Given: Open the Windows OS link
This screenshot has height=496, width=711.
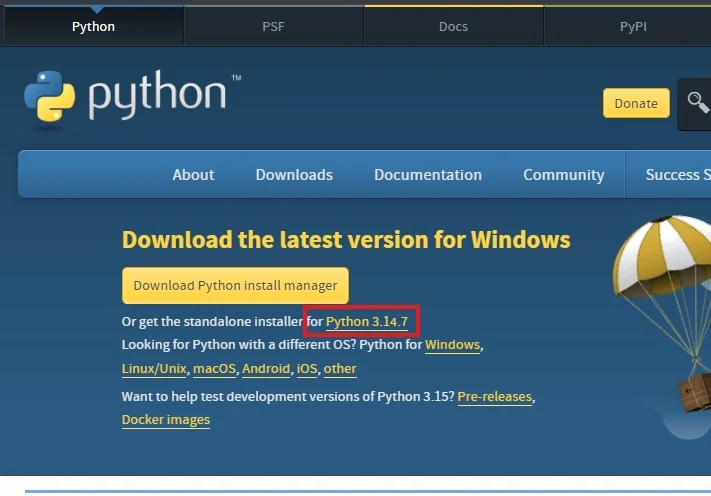Looking at the screenshot, I should point(453,345).
